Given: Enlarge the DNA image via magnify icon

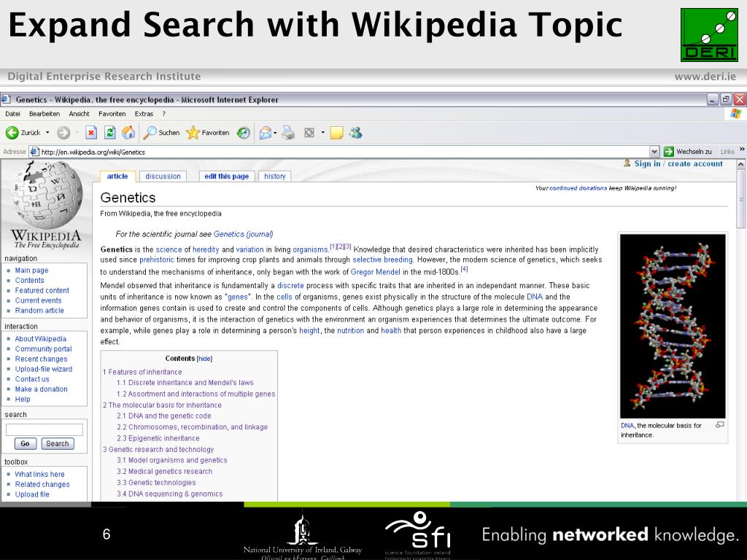Looking at the screenshot, I should tap(720, 425).
